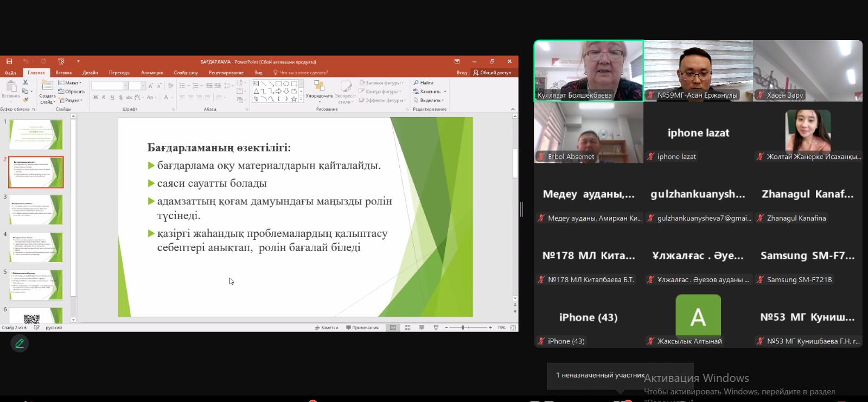Click the fit slide to window icon

point(513,328)
